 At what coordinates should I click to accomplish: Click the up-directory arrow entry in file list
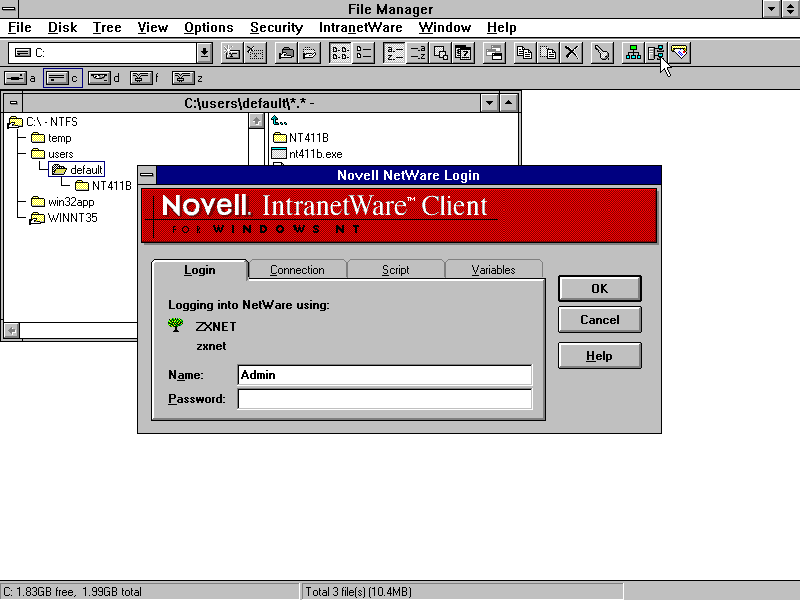pos(279,121)
